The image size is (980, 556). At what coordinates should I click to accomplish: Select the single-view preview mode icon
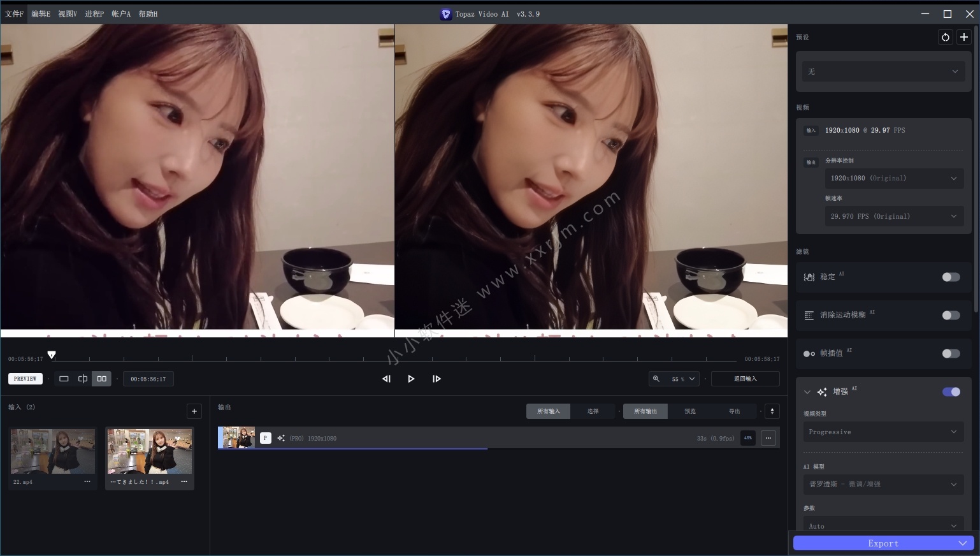[64, 378]
